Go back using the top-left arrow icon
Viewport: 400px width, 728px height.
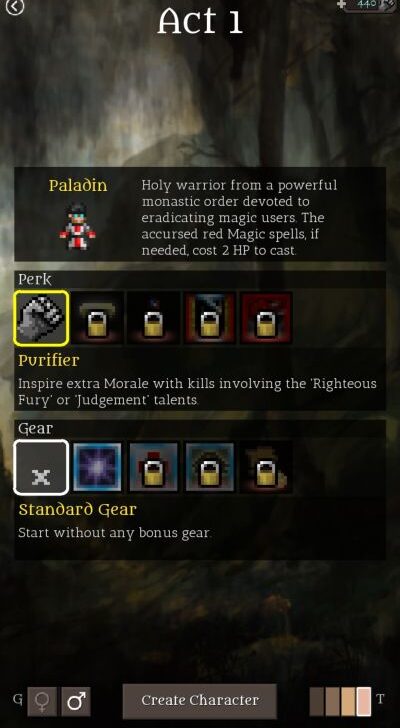click(x=15, y=6)
